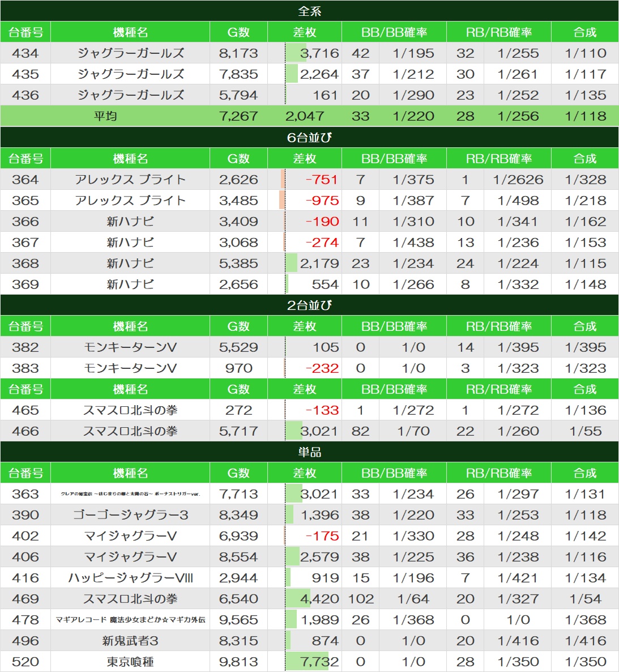Select 台番号 header in 全系 table

coord(25,32)
